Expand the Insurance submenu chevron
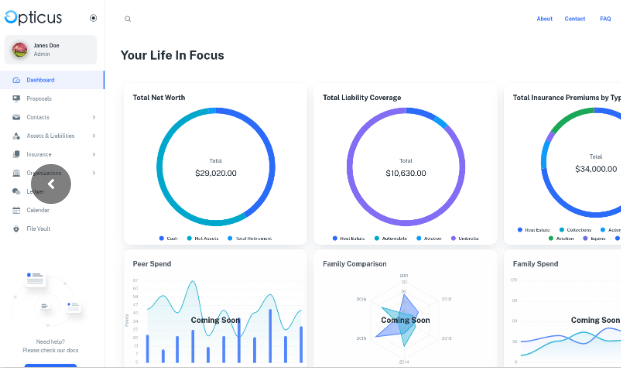The image size is (621, 368). pyautogui.click(x=94, y=154)
